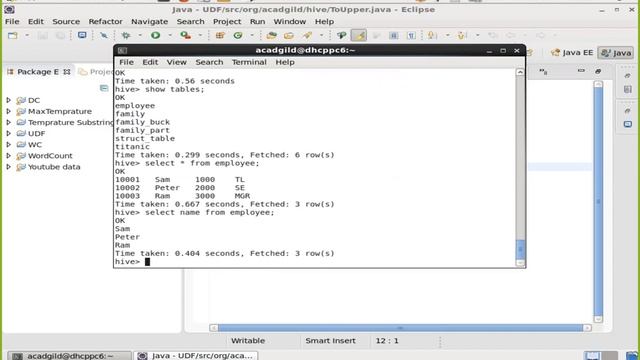Click the Open Task folder icon
The image size is (640, 360).
[x=289, y=36]
